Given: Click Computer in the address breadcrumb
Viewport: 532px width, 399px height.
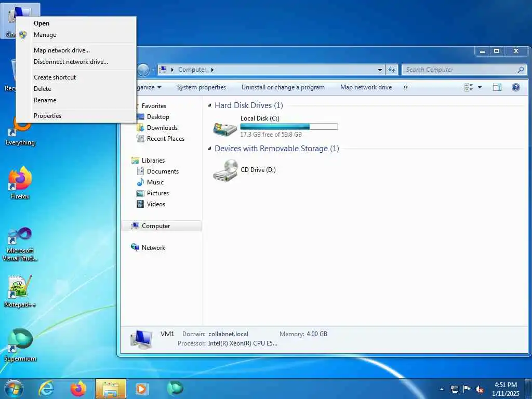Looking at the screenshot, I should 192,70.
